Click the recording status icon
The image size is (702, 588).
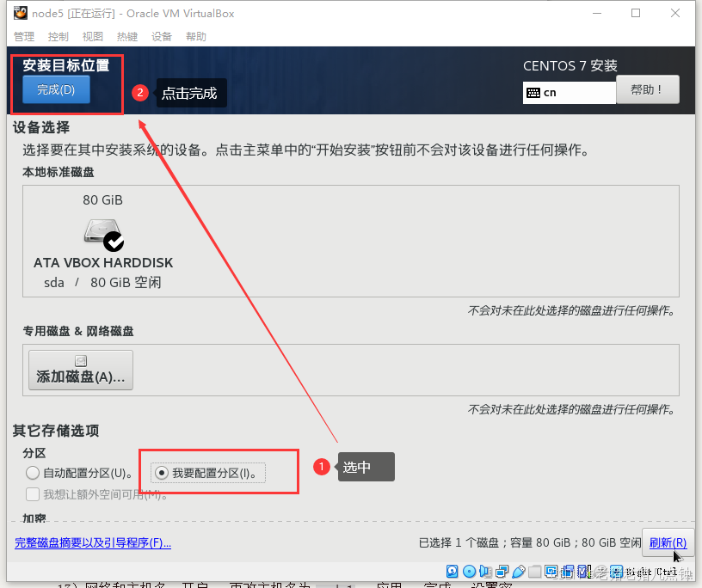[x=568, y=572]
